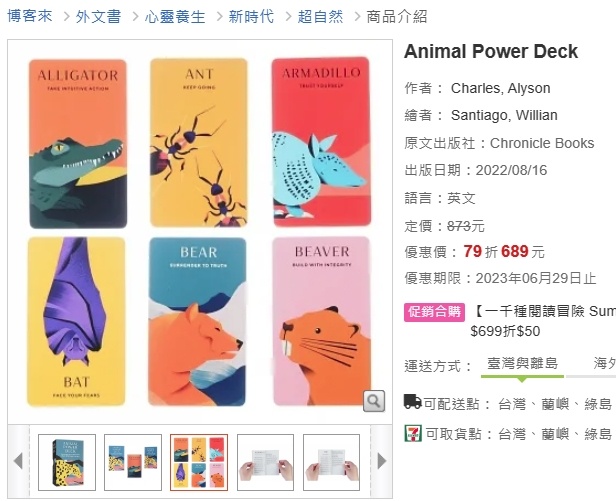Navigate to 新時代 breadcrumb category

pyautogui.click(x=251, y=17)
